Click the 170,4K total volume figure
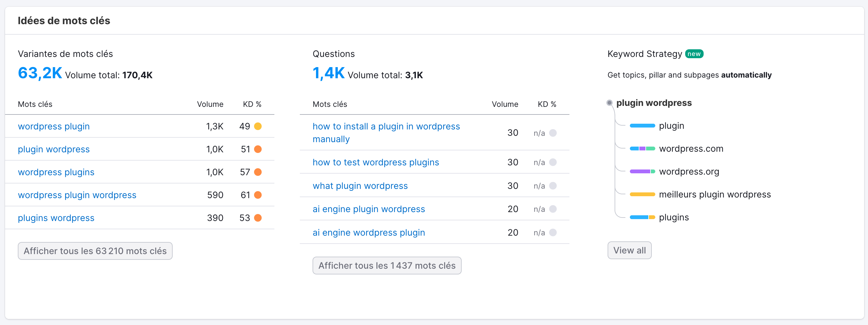The height and width of the screenshot is (325, 868). (x=137, y=75)
